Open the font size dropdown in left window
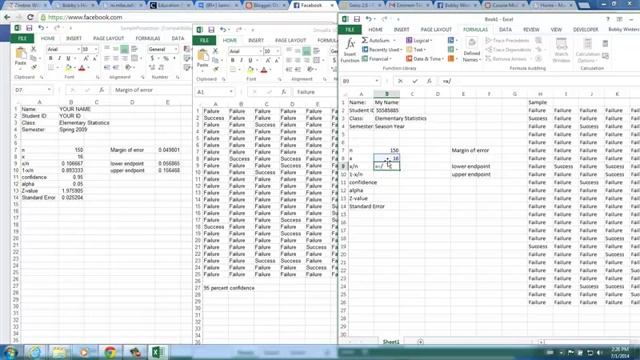The height and width of the screenshot is (360, 640). coord(96,49)
